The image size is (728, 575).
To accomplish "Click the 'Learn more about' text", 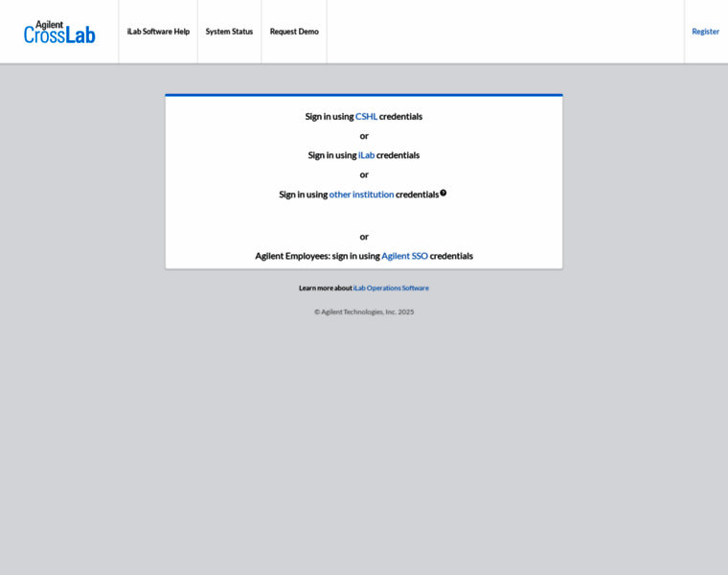I will click(x=326, y=287).
